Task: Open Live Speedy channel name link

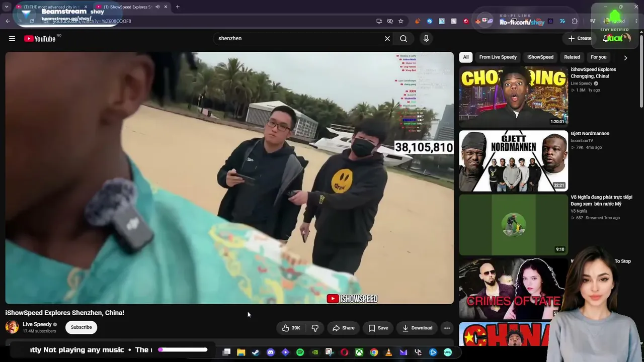Action: 37,324
